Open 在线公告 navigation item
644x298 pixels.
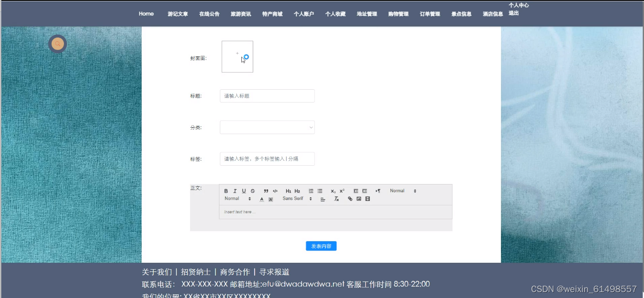pyautogui.click(x=209, y=14)
